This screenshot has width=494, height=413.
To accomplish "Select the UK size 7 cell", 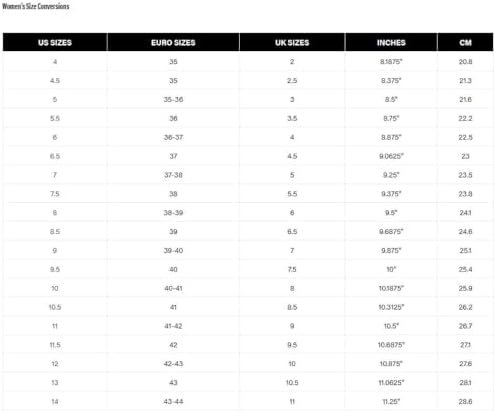I will [x=292, y=250].
